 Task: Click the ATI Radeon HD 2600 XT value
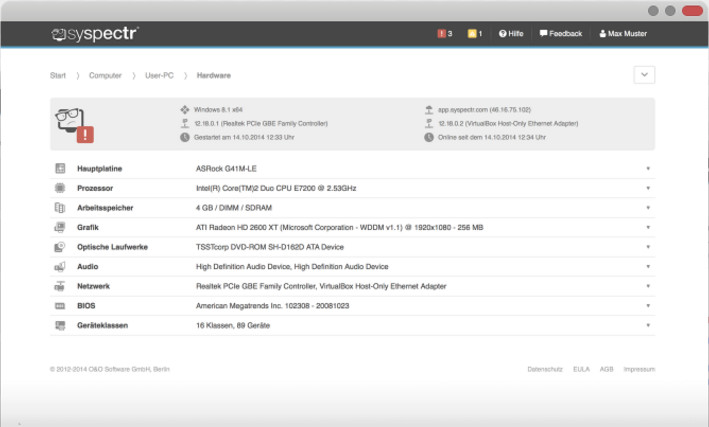coord(339,228)
